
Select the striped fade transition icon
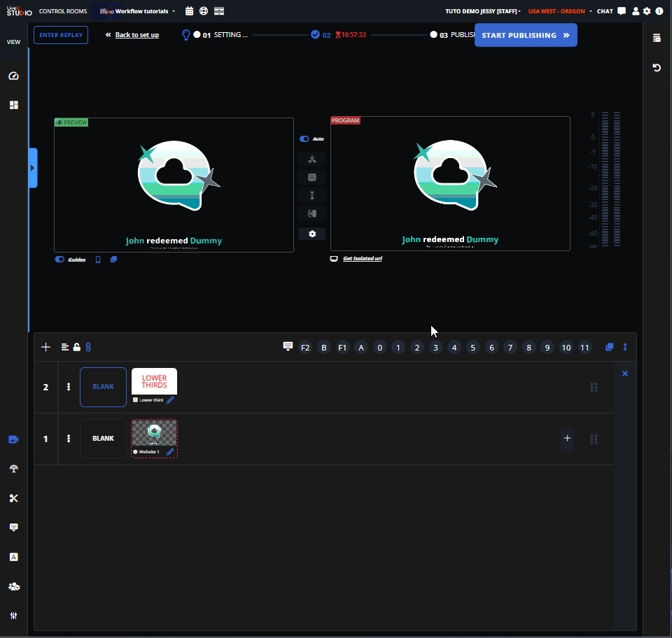tap(312, 177)
